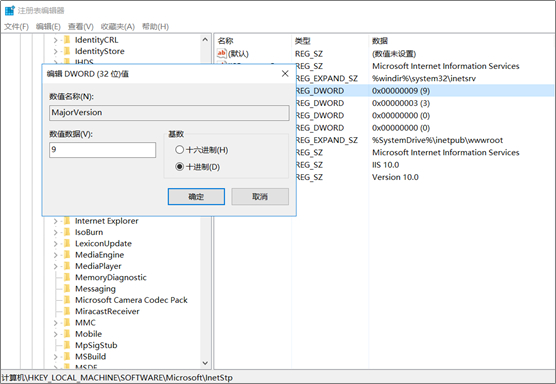Select the MpSigStub tree item
This screenshot has height=384, width=556.
pyautogui.click(x=96, y=345)
